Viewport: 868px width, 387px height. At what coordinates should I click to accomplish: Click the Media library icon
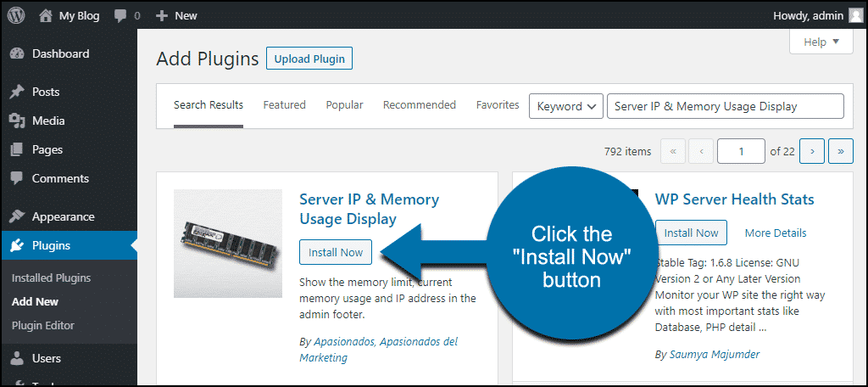coord(17,121)
